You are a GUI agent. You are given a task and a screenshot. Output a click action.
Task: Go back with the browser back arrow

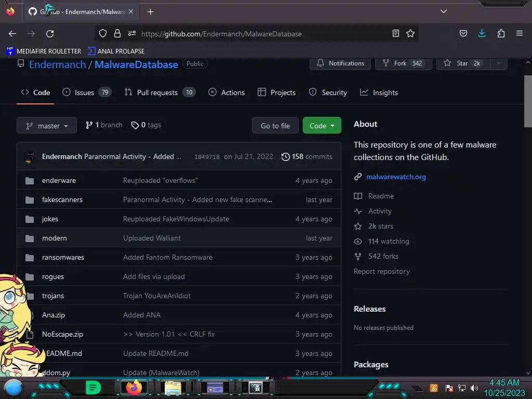[12, 34]
